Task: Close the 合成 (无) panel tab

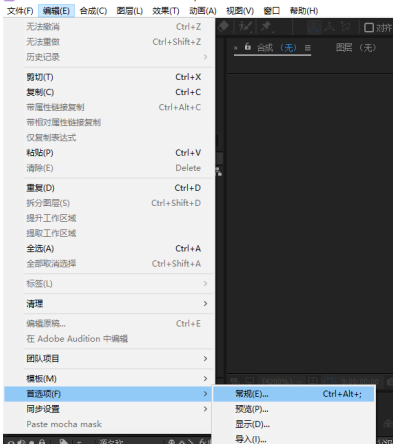Action: click(236, 48)
